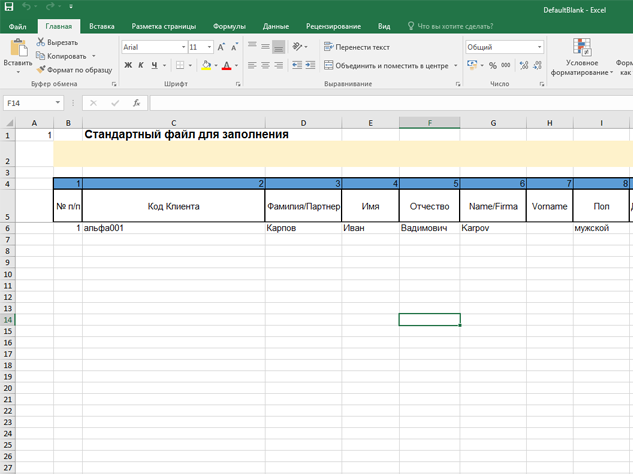
Task: Click Вырезать (cut)
Action: 57,42
